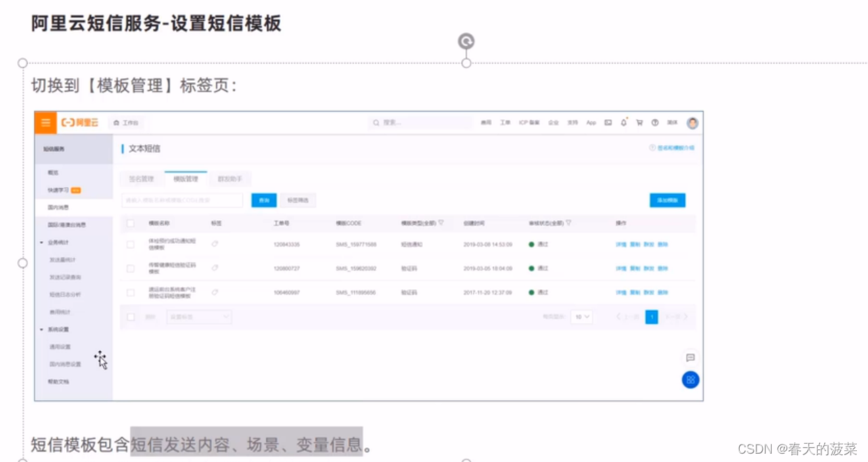The width and height of the screenshot is (868, 462).
Task: Check the row for work order 106460997
Action: [x=130, y=293]
